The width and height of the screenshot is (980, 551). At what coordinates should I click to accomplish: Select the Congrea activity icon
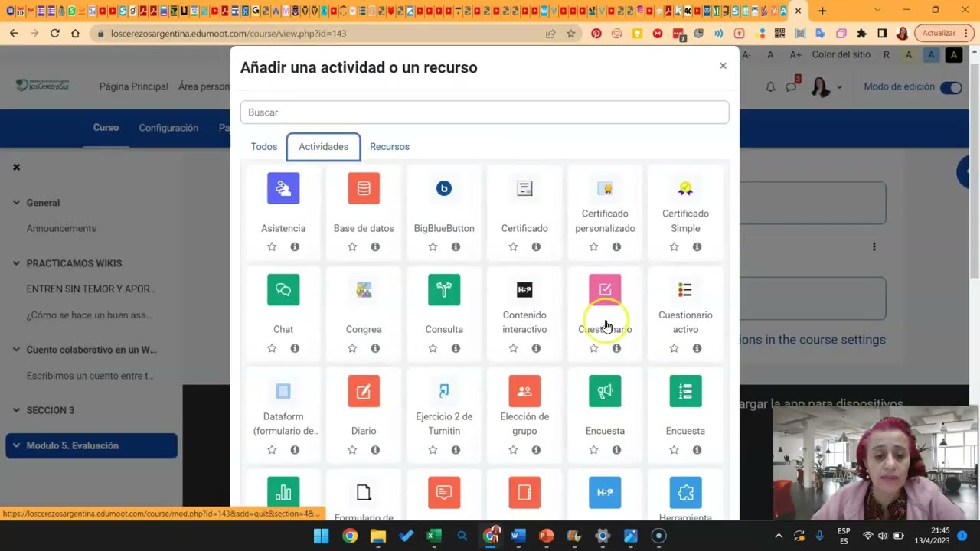pyautogui.click(x=364, y=289)
